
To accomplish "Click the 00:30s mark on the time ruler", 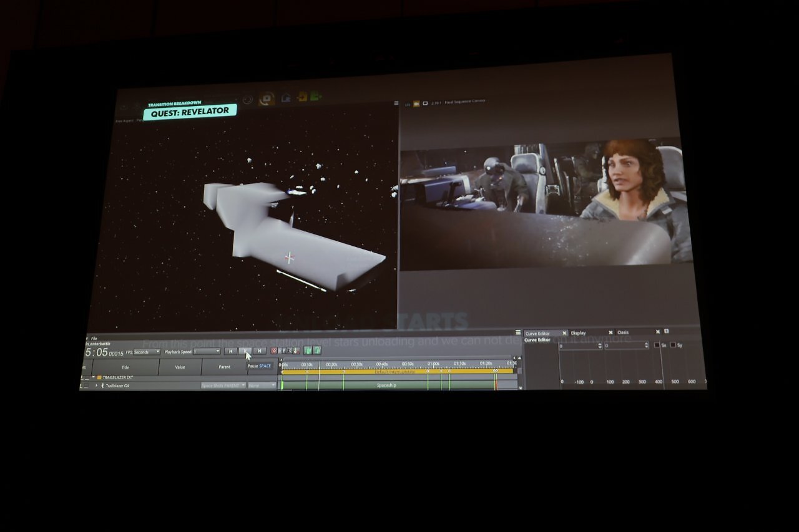I will tap(357, 364).
